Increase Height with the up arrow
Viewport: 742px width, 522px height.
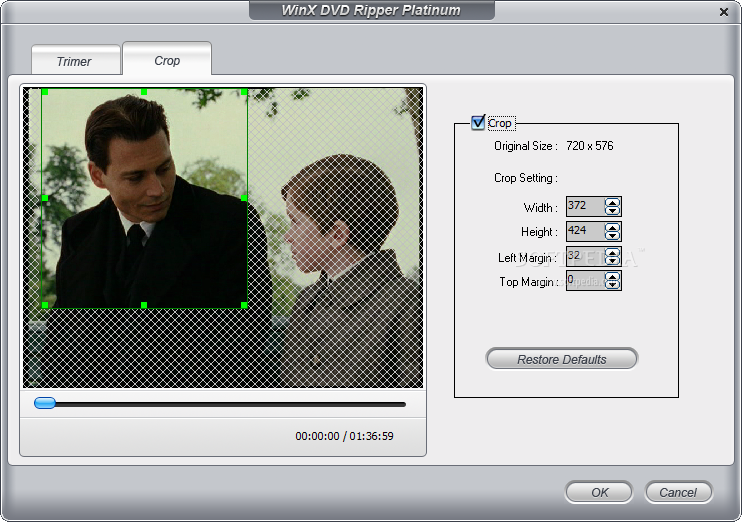[612, 228]
